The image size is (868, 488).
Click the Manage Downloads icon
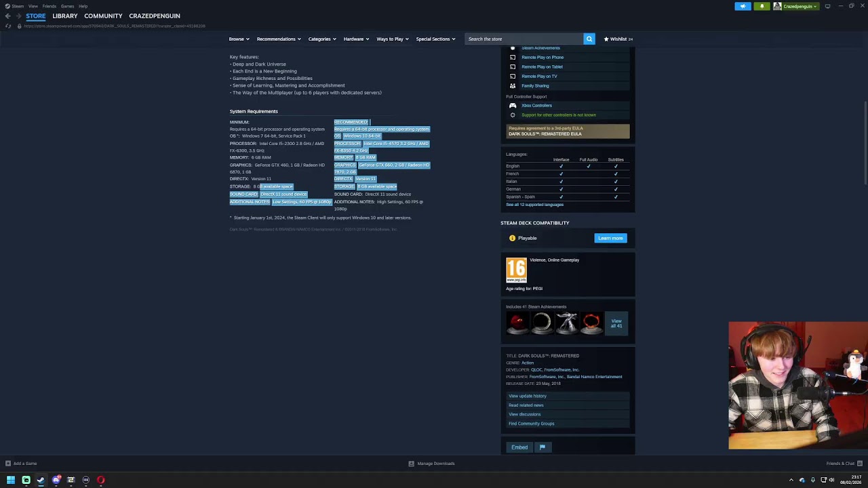pyautogui.click(x=411, y=464)
